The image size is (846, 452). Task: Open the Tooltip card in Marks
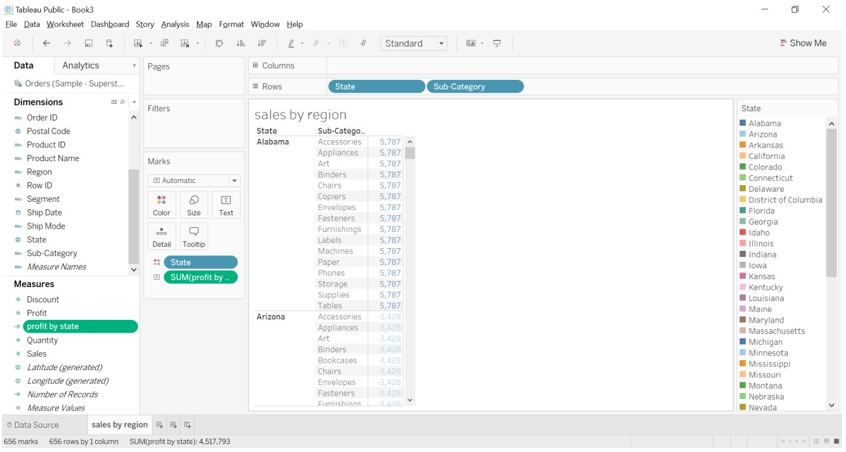point(194,237)
